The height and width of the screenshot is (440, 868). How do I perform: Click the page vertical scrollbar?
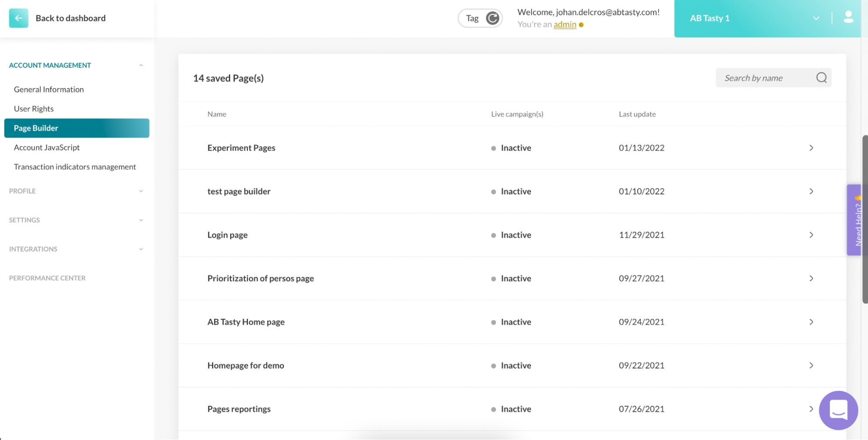[865, 219]
